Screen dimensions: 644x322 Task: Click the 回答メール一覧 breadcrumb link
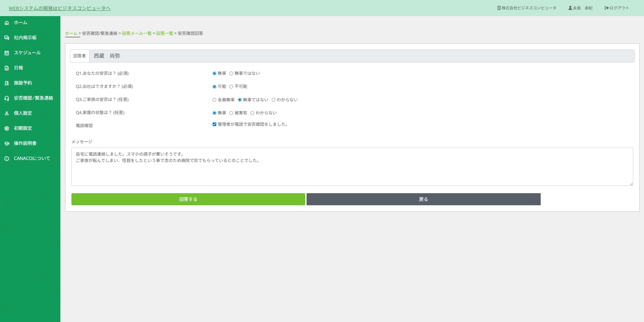(137, 34)
